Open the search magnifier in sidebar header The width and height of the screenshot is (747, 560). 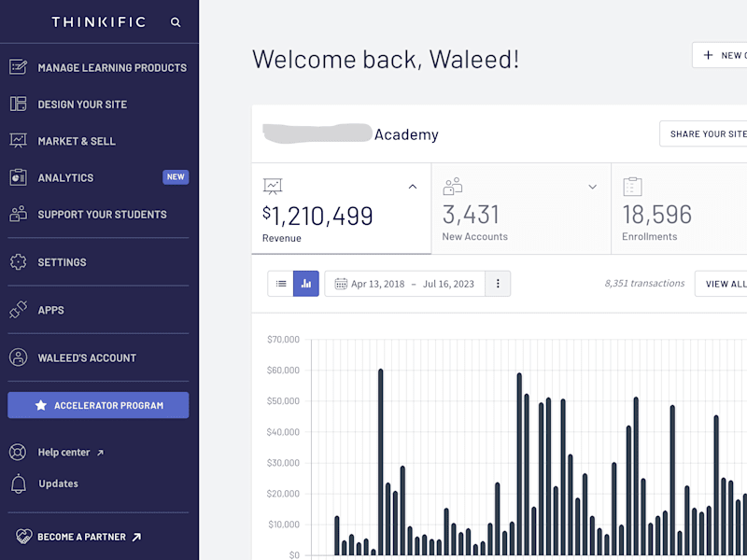[176, 22]
